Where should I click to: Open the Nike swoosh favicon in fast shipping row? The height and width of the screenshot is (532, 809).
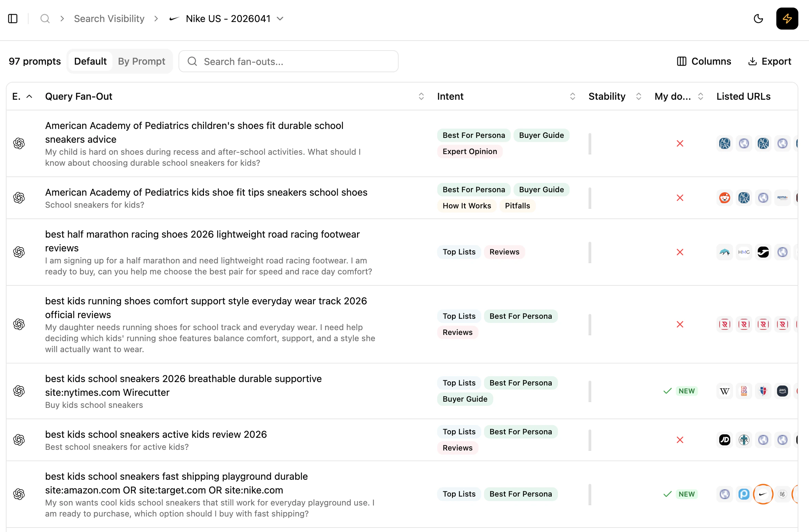763,494
